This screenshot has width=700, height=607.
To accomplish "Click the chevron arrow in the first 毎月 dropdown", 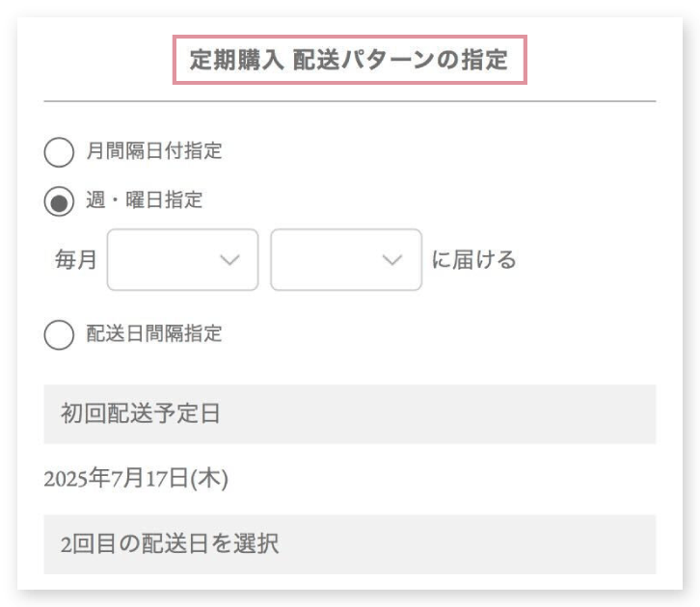I will pos(229,259).
